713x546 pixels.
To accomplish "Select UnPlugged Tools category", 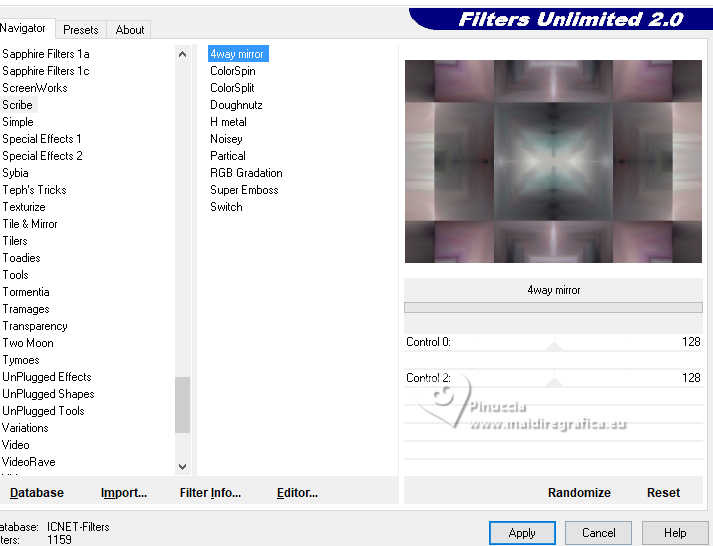I will [44, 411].
